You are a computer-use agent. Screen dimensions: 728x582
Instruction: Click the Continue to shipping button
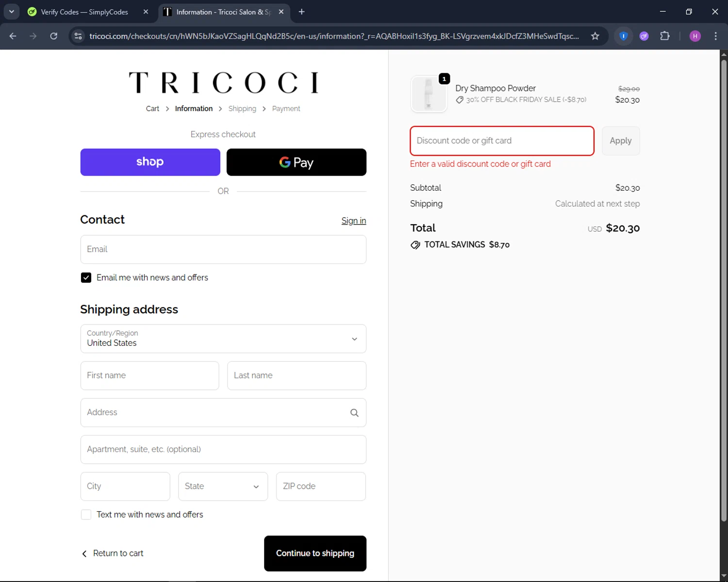[315, 553]
